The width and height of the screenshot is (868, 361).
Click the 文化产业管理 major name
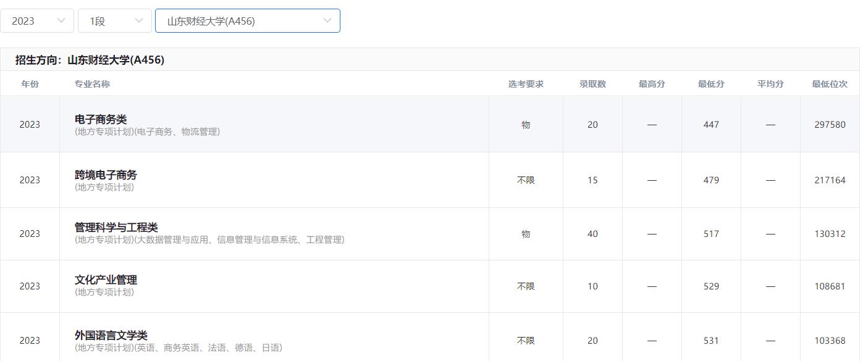[106, 280]
